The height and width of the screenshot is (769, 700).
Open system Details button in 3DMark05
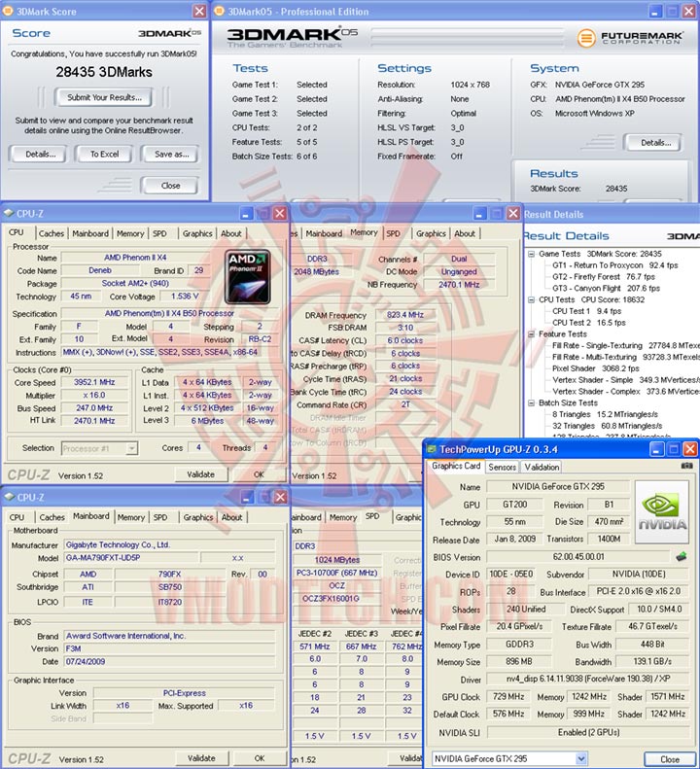(x=655, y=143)
